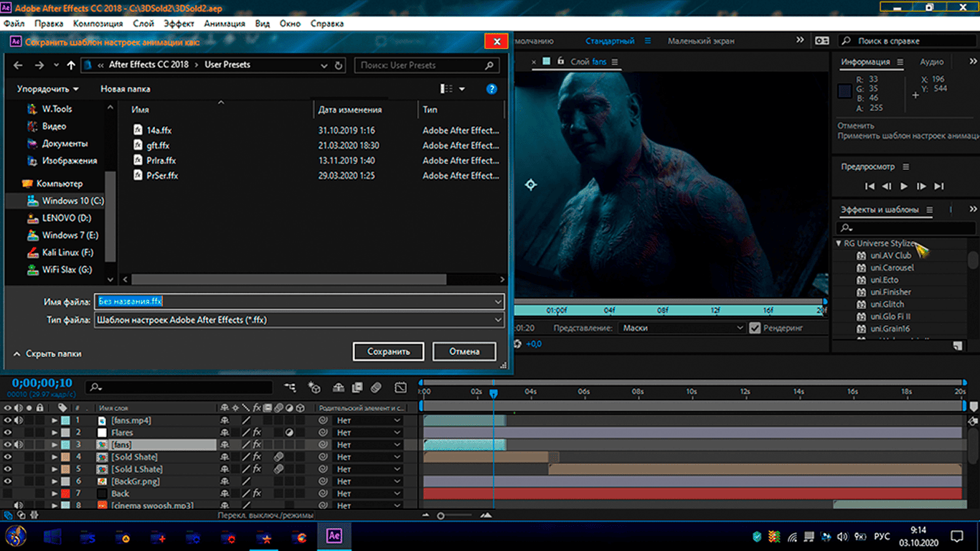Hide the Flares layer eye toggle
980x551 pixels.
8,433
